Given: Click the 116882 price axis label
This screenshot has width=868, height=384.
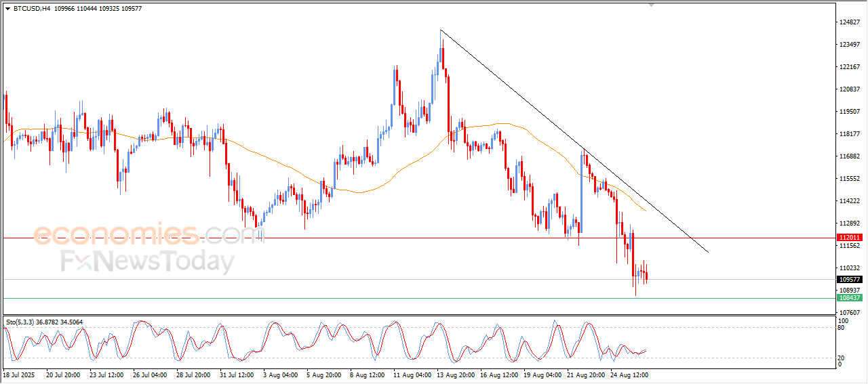Looking at the screenshot, I should tap(850, 156).
